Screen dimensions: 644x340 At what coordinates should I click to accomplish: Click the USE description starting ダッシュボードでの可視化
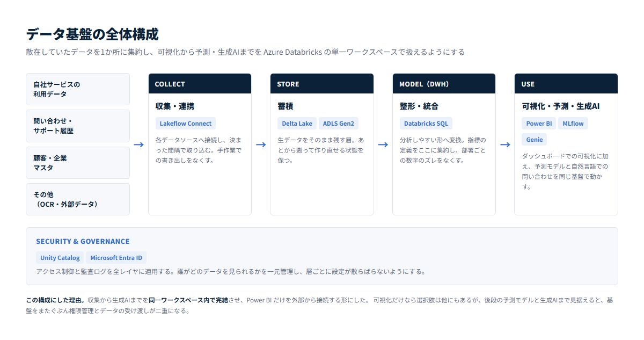pos(566,171)
